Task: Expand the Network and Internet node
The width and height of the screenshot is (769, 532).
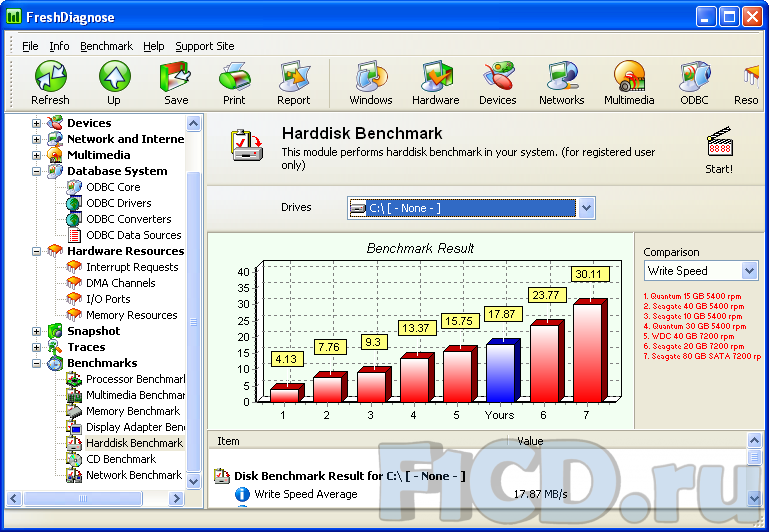Action: click(36, 139)
